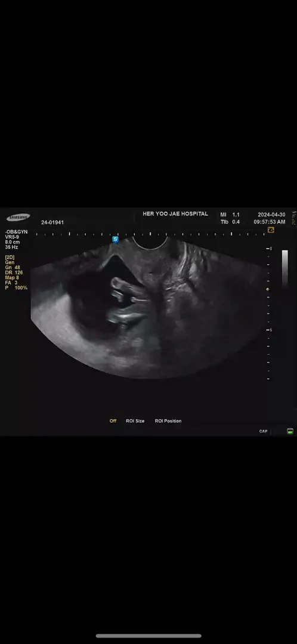This screenshot has width=297, height=644.
Task: Select ROI Position in the bottom menu
Action: click(x=168, y=421)
